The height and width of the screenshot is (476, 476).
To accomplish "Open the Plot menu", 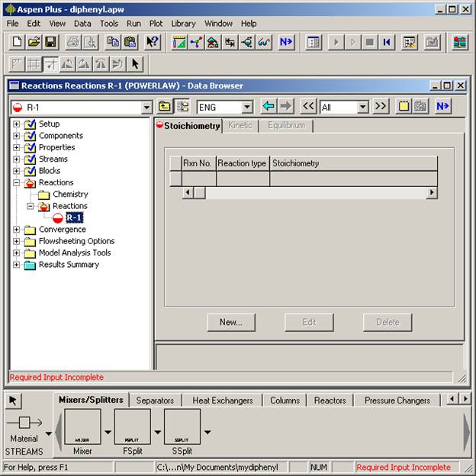I will click(x=156, y=24).
